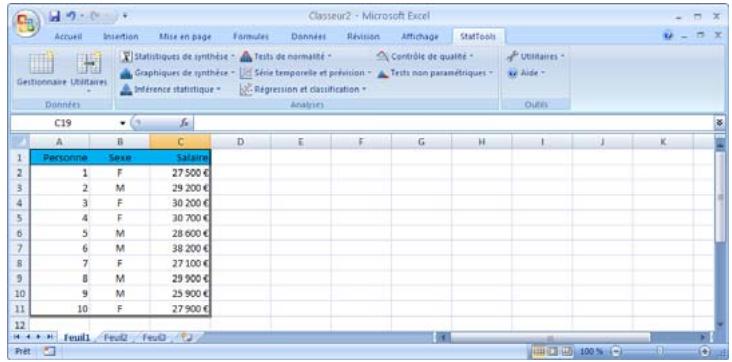
Task: Switch to the Données tab
Action: (x=309, y=36)
